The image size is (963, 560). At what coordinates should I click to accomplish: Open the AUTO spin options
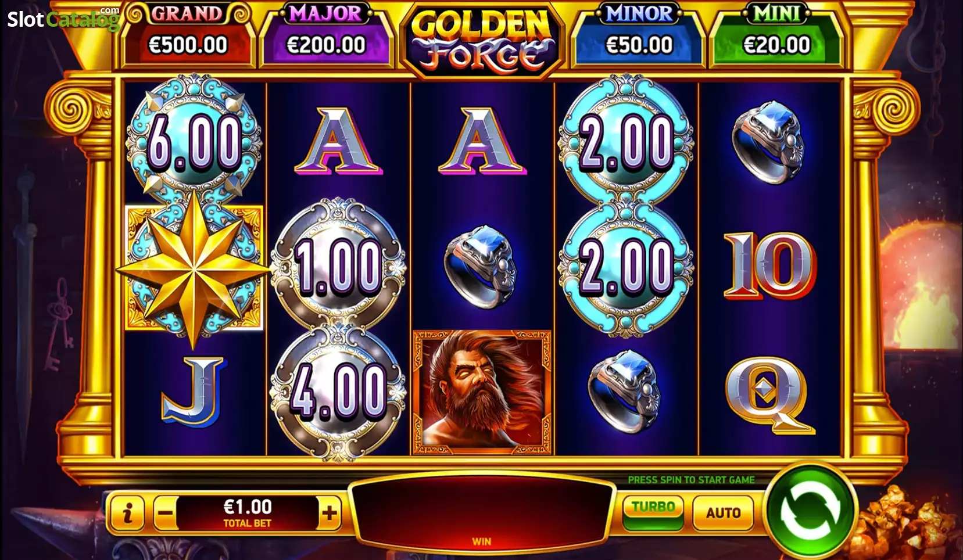[724, 512]
